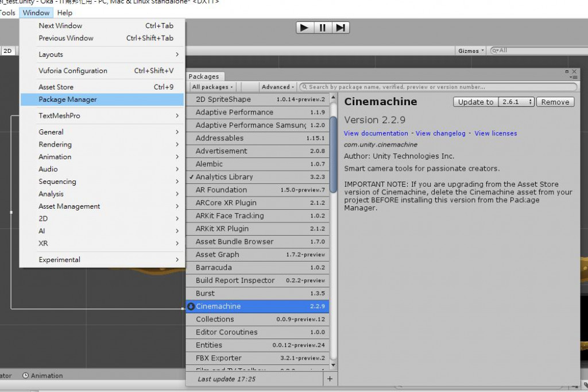Viewport: 588px width, 392px height.
Task: Expand the XR submenu
Action: click(x=102, y=243)
